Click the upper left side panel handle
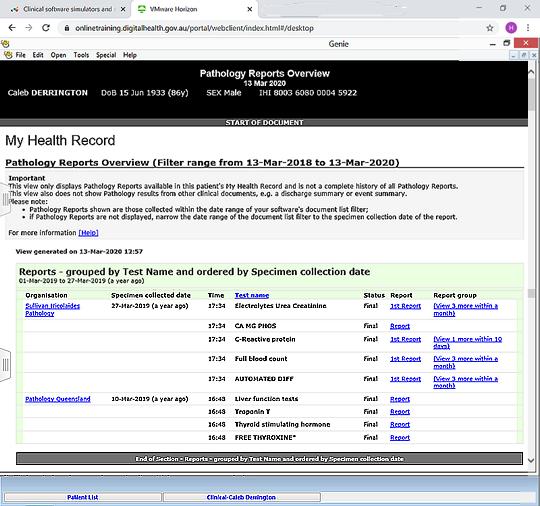The height and width of the screenshot is (506, 540). click(x=5, y=199)
